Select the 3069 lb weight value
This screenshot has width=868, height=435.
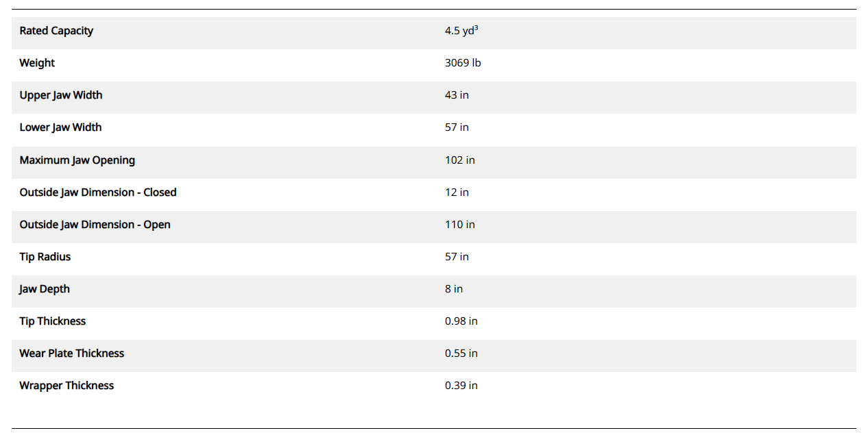[463, 63]
